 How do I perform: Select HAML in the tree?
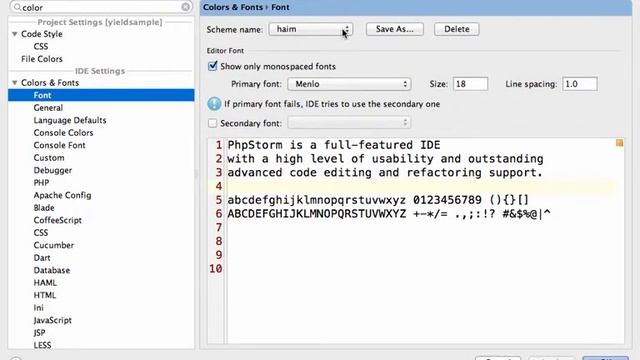click(45, 282)
